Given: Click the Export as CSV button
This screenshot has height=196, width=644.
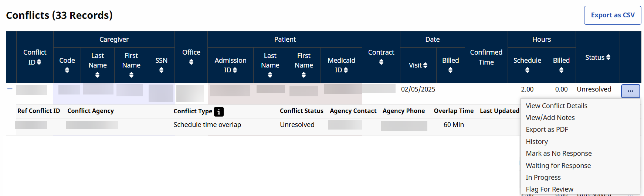Looking at the screenshot, I should click(x=613, y=15).
